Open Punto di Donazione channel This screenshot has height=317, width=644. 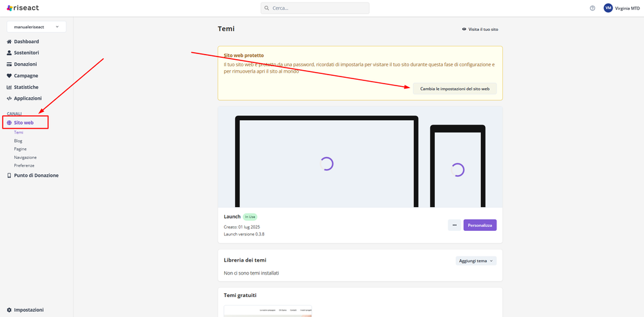point(36,176)
